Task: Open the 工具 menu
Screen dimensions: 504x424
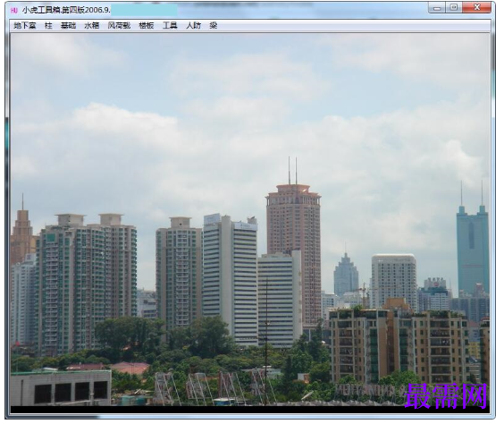Action: (x=170, y=26)
